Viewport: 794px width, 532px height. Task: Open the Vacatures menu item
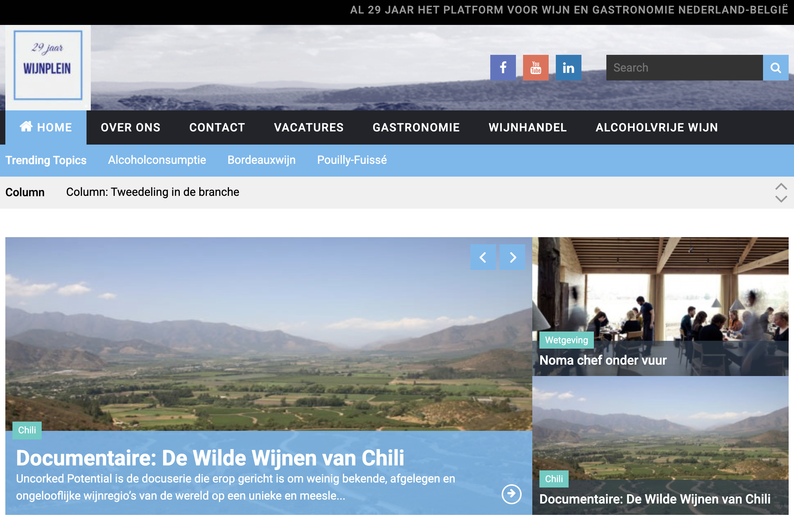click(309, 127)
